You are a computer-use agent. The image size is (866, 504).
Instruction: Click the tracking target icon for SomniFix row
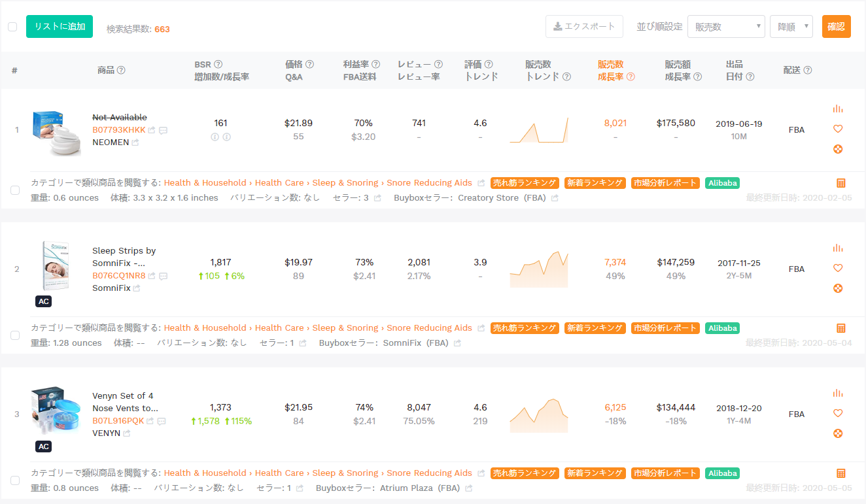pyautogui.click(x=838, y=288)
